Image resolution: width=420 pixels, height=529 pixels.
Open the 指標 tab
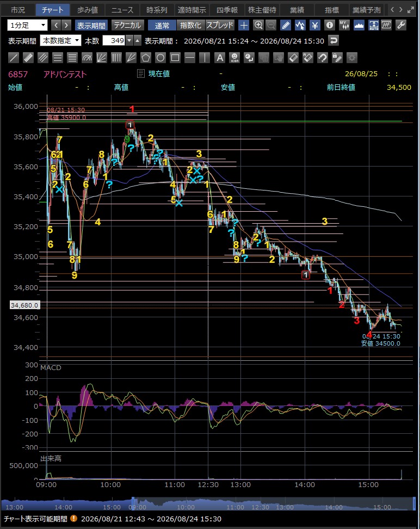point(332,10)
